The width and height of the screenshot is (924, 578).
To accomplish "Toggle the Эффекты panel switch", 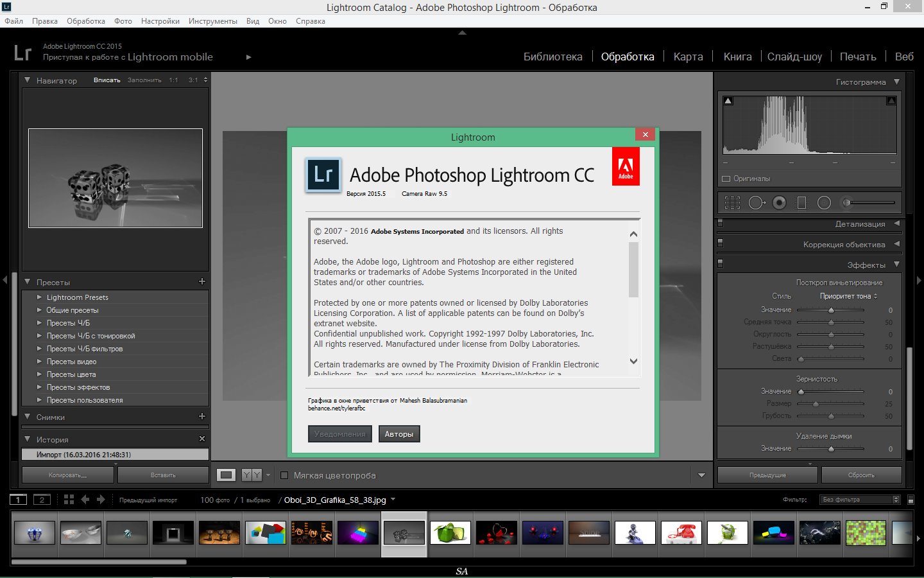I will (720, 264).
